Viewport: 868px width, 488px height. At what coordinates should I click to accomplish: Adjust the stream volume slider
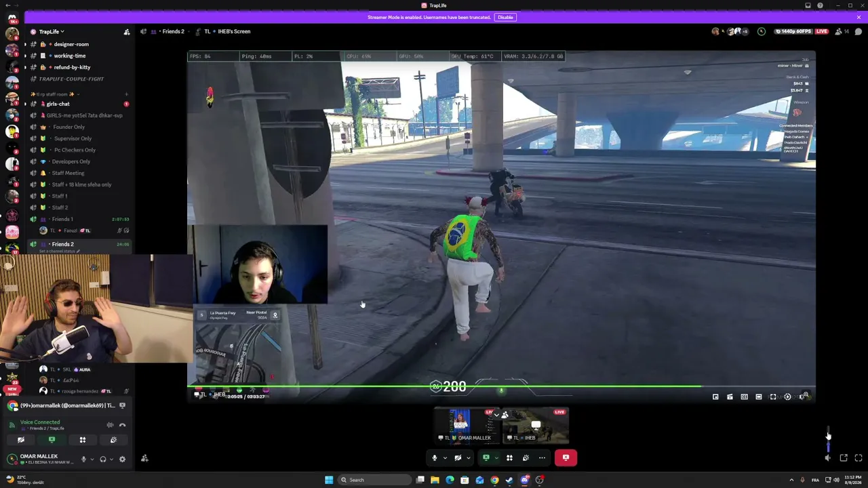tap(828, 439)
